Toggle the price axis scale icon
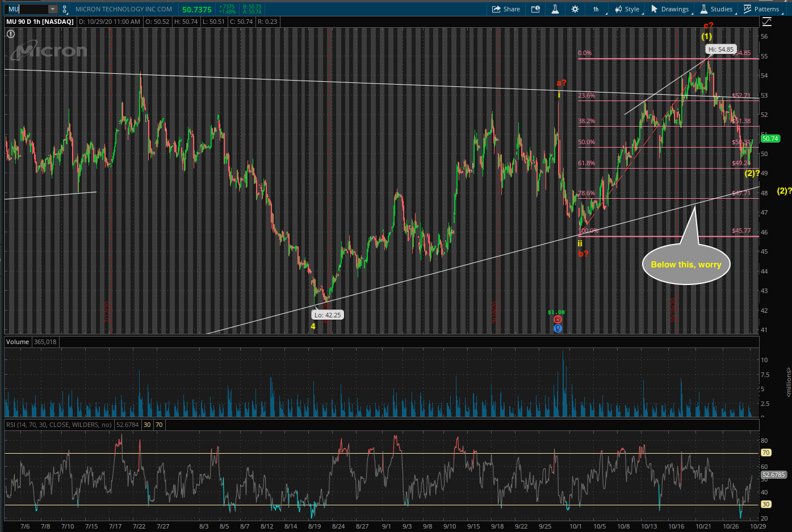 [x=767, y=22]
